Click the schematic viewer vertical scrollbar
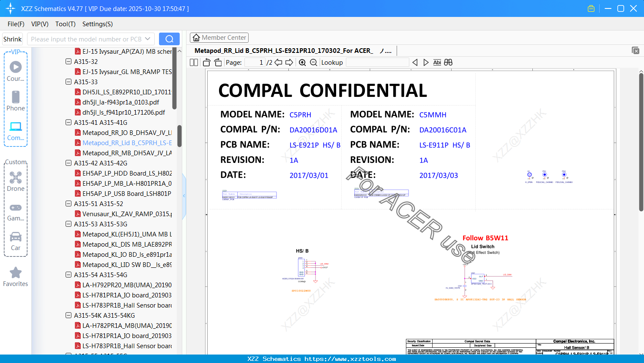 point(641,142)
